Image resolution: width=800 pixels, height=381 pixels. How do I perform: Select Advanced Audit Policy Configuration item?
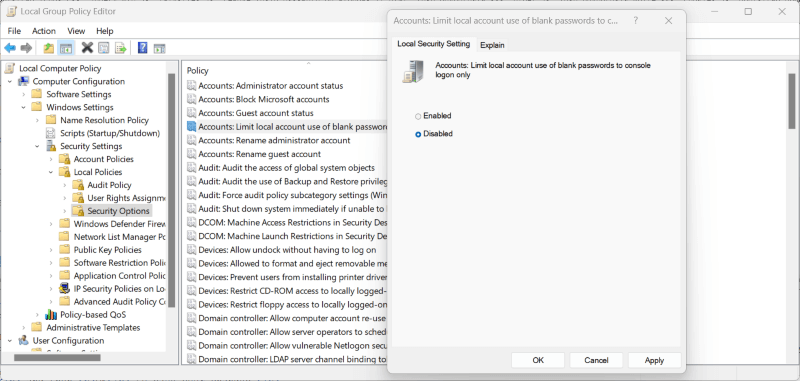[x=119, y=301]
